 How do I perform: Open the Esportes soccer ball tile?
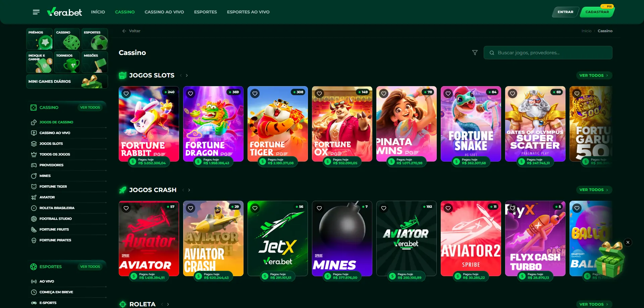click(95, 39)
